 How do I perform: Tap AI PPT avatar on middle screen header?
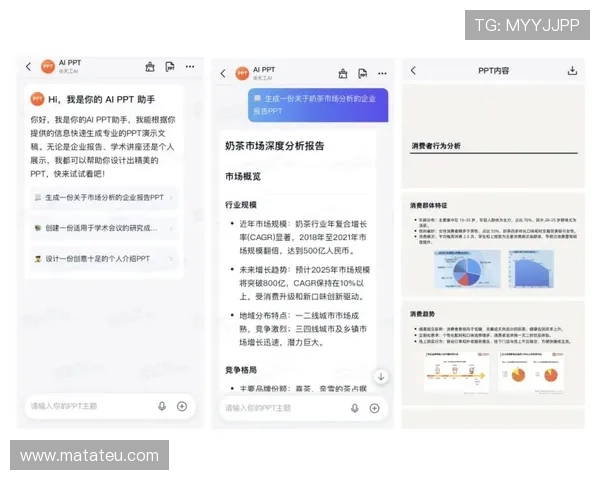[x=242, y=73]
